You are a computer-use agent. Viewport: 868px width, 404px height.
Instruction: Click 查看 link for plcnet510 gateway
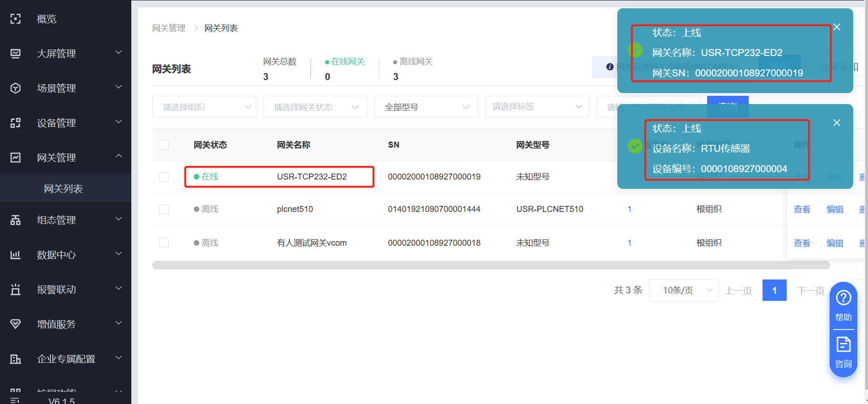[x=802, y=209]
